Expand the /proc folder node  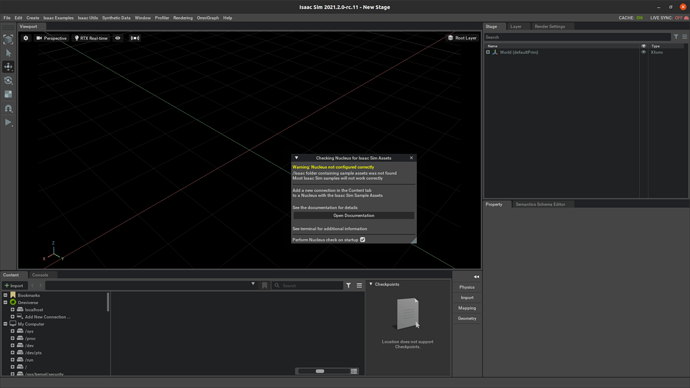tap(12, 339)
